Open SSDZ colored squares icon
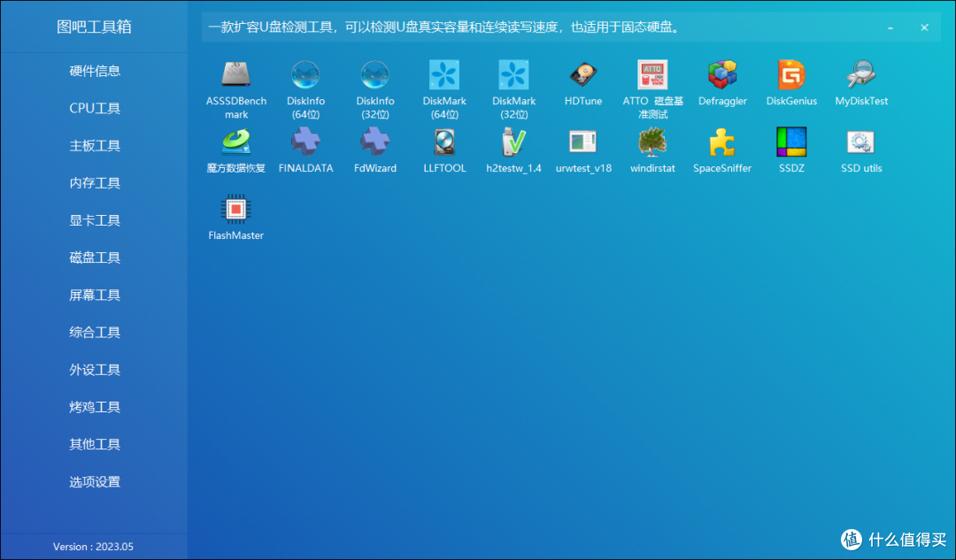The width and height of the screenshot is (956, 560). 791,142
